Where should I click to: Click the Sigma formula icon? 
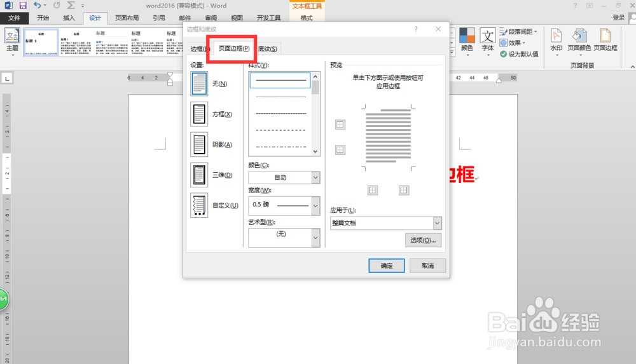pyautogui.click(x=71, y=5)
